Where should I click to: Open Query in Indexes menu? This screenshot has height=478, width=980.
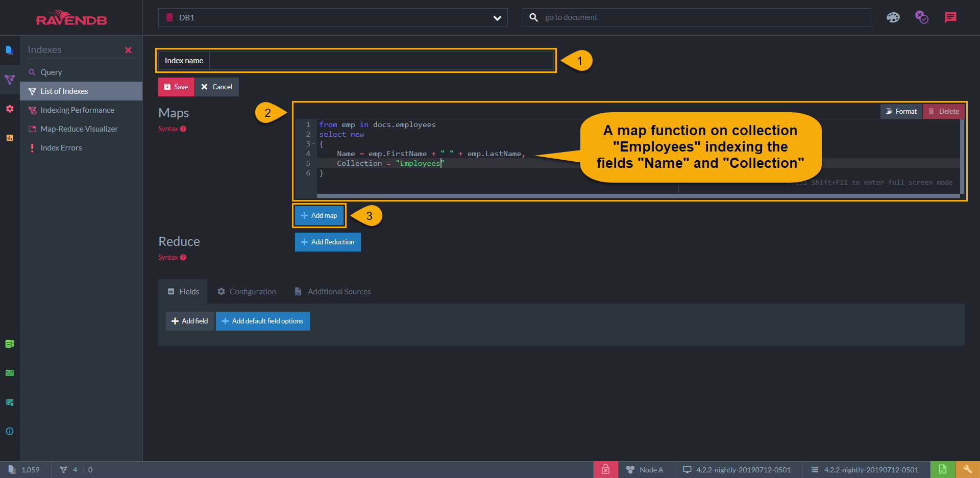(81, 72)
